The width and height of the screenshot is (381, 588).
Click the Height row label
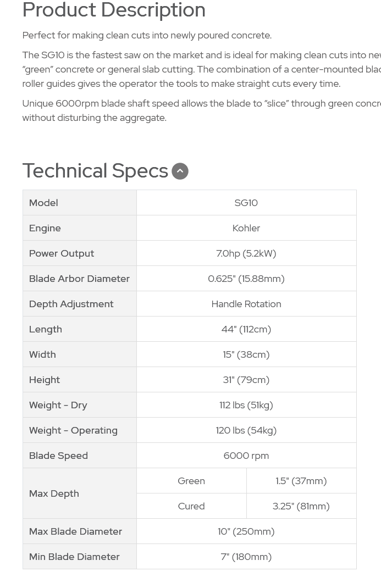(44, 380)
